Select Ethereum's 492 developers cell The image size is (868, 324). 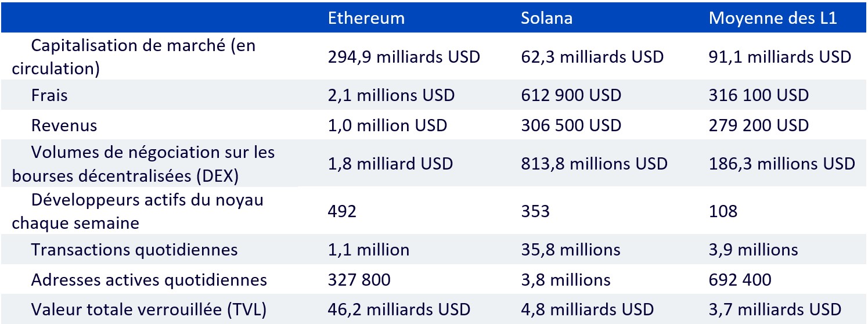click(342, 211)
